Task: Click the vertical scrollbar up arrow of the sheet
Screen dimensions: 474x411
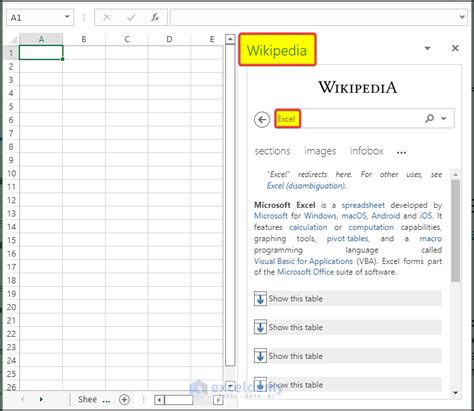Action: pos(230,39)
